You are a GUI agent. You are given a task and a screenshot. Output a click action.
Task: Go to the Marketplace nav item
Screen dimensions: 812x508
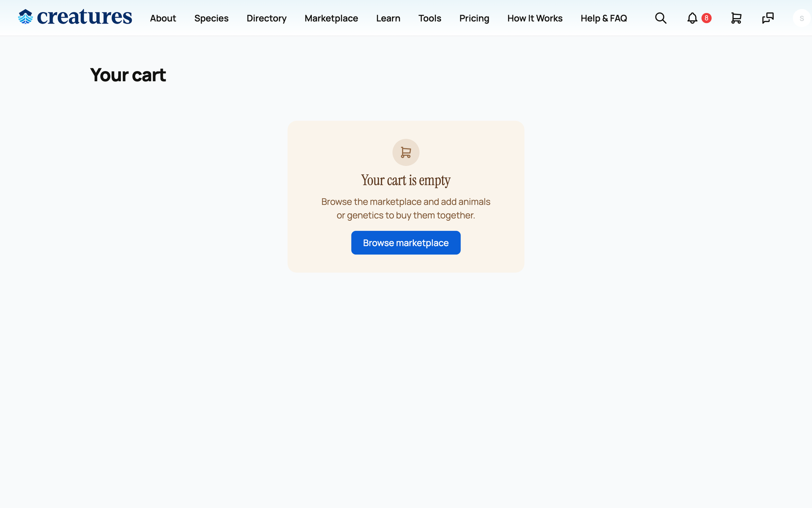[331, 18]
